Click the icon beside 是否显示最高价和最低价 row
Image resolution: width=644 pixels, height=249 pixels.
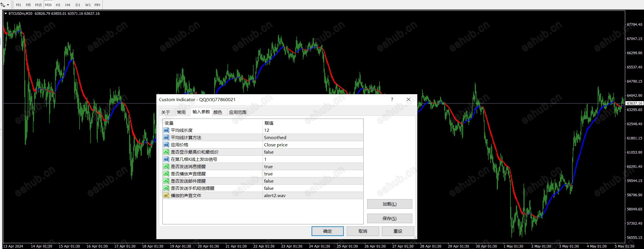(166, 152)
